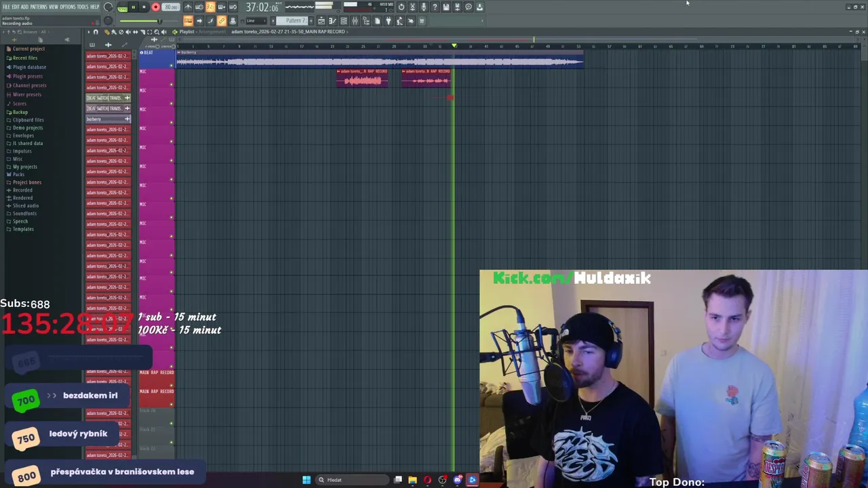Open the Channel rack icon
This screenshot has height=488, width=868.
344,21
